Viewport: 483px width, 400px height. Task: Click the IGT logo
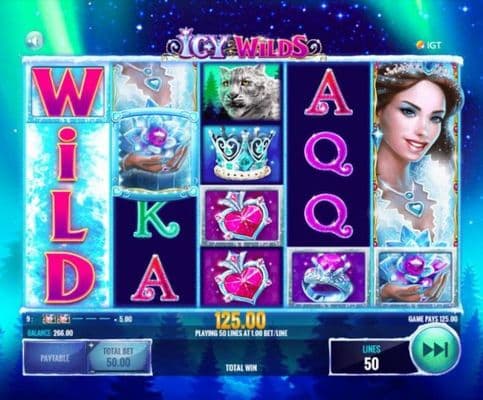coord(429,45)
